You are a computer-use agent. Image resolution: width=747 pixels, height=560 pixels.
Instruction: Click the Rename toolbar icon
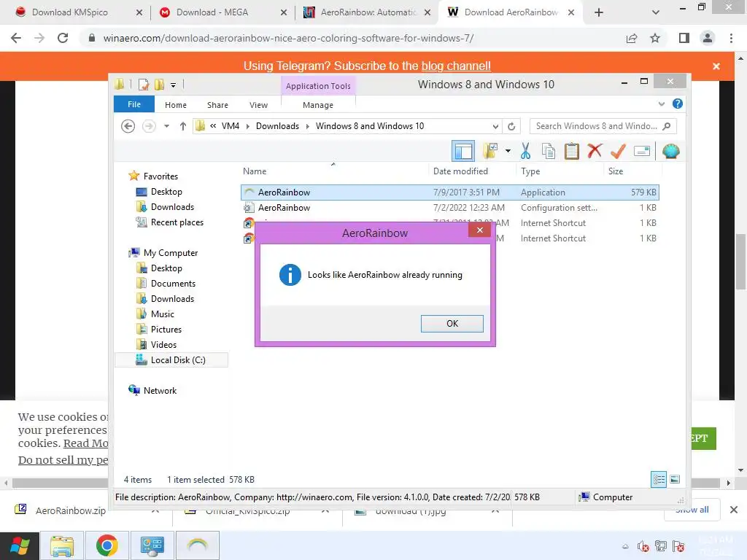pyautogui.click(x=642, y=151)
